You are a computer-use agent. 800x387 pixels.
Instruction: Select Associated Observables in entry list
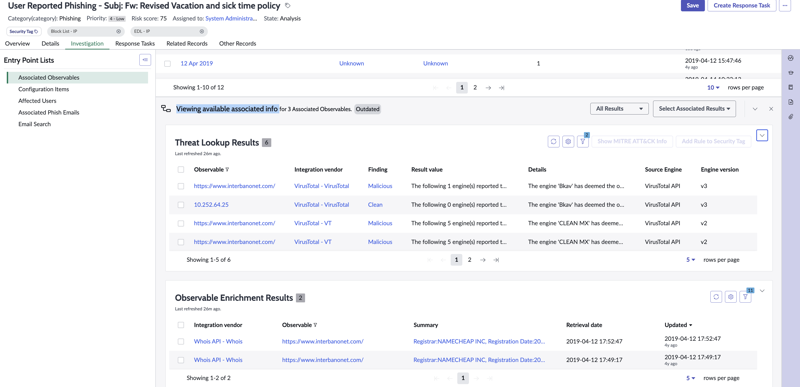(78, 78)
